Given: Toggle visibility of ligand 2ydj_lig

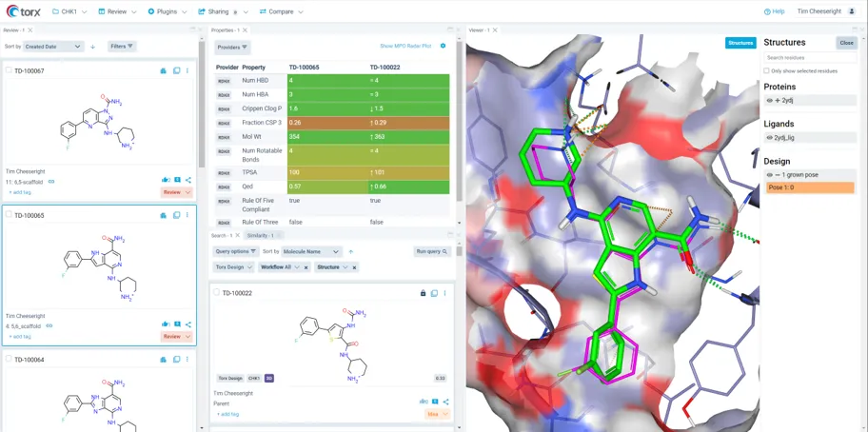Looking at the screenshot, I should 769,138.
